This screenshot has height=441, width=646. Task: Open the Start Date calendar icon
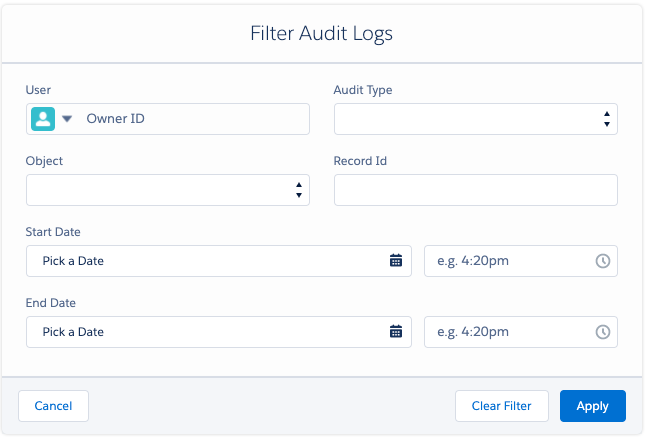[x=396, y=261]
